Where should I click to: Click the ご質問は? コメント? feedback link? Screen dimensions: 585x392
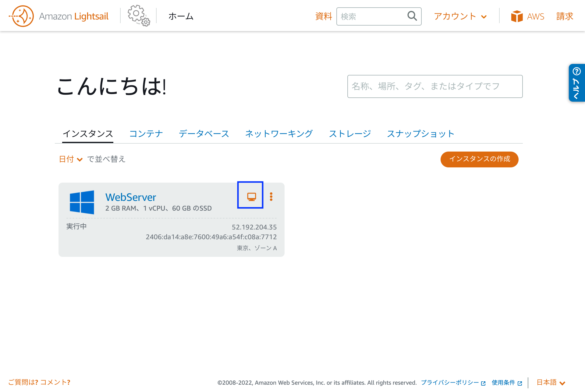[x=39, y=382]
